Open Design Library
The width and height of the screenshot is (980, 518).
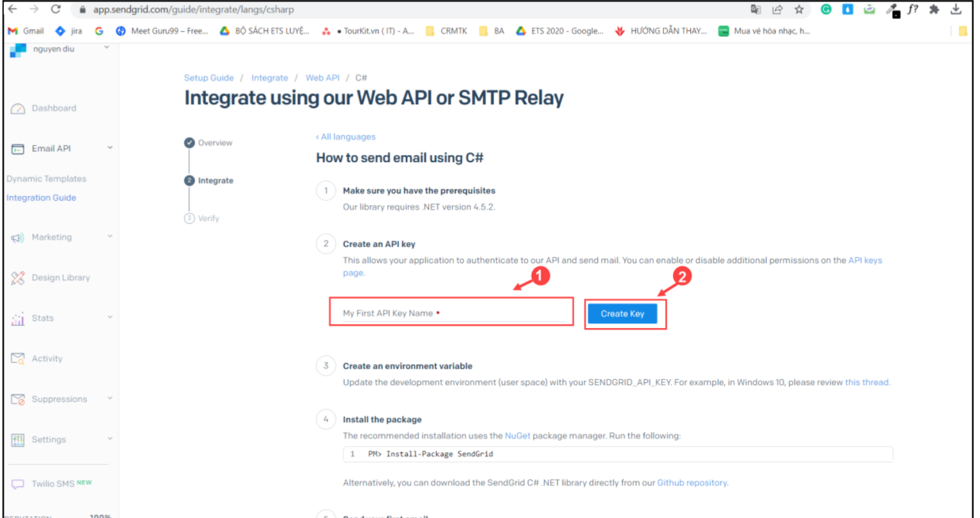pos(61,277)
